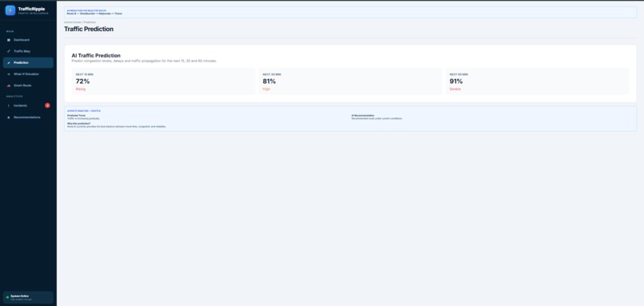Open the Dashboard page
The height and width of the screenshot is (306, 644).
tap(28, 40)
